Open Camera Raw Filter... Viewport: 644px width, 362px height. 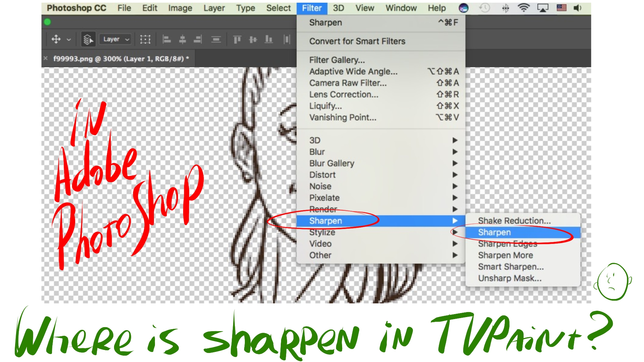click(381, 83)
